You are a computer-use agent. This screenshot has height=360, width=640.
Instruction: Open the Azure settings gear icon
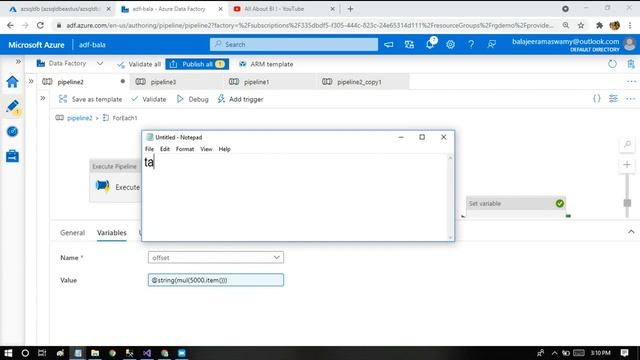point(450,44)
